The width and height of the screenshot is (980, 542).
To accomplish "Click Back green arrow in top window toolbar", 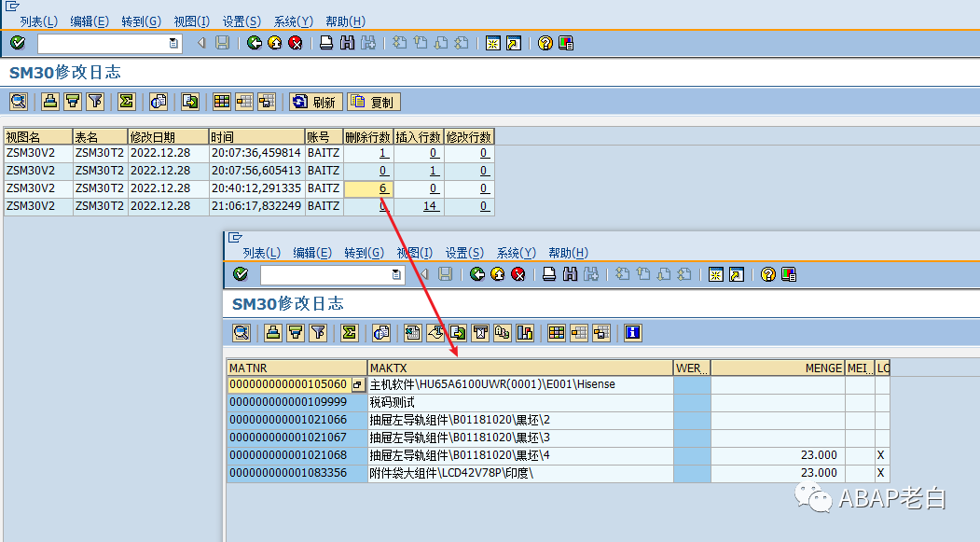I will 254,43.
